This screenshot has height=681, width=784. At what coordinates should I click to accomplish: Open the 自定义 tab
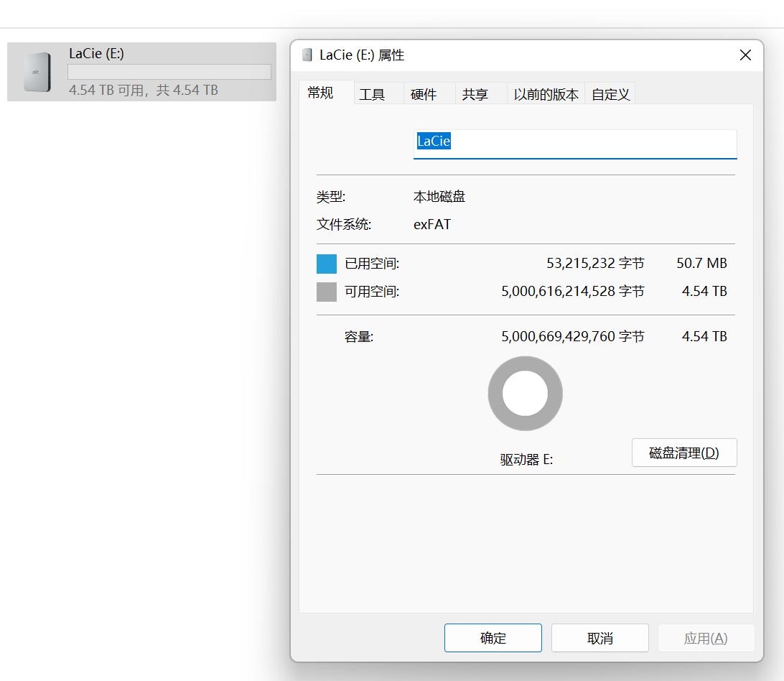click(x=610, y=93)
